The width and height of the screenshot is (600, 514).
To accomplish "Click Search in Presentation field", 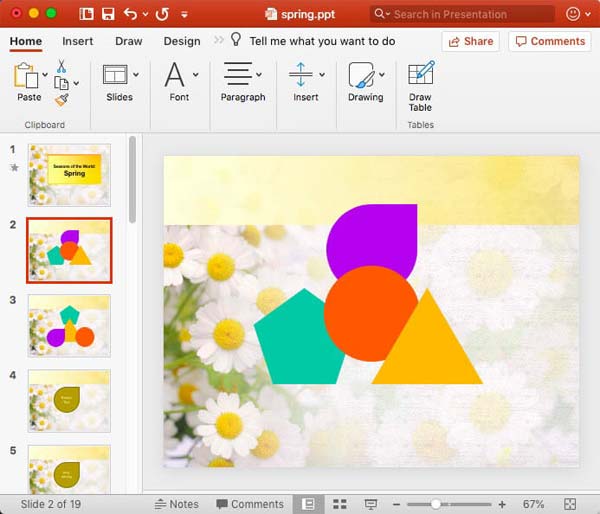I will point(462,14).
